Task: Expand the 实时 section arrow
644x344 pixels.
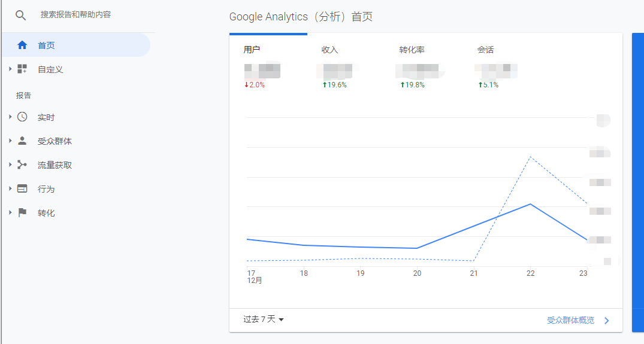Action: click(x=10, y=117)
